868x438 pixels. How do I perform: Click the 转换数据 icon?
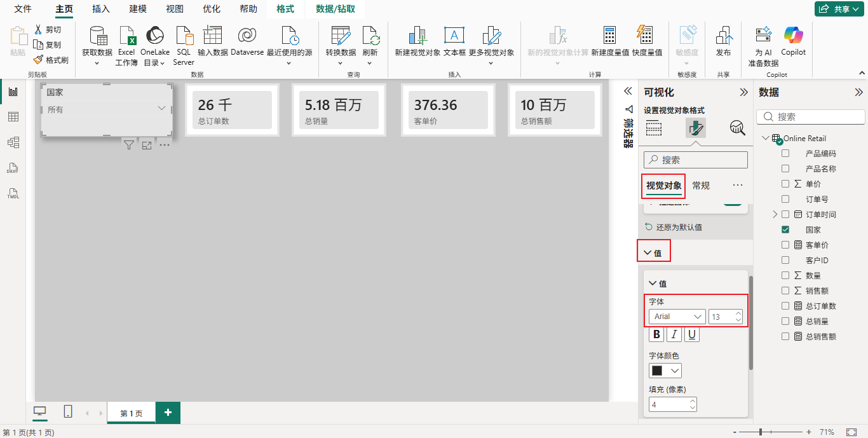pos(341,36)
